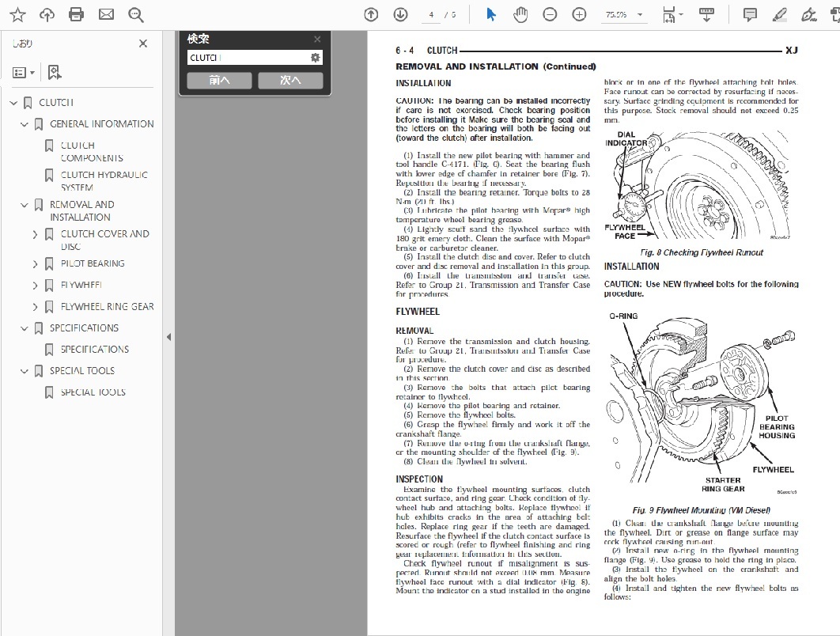Screen dimensions: 840x636
Task: Expand PILOT BEARING bookmark
Action: (x=35, y=263)
